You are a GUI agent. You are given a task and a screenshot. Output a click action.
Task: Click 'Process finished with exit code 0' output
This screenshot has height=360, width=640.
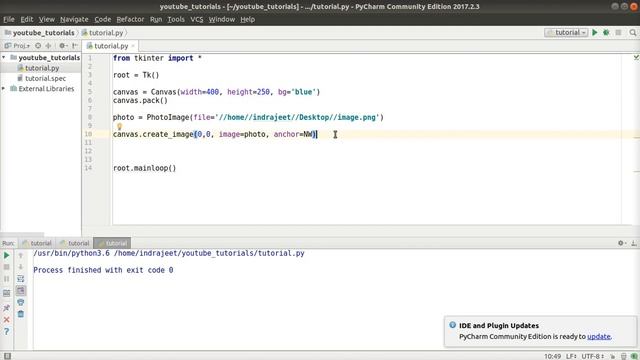tap(103, 270)
